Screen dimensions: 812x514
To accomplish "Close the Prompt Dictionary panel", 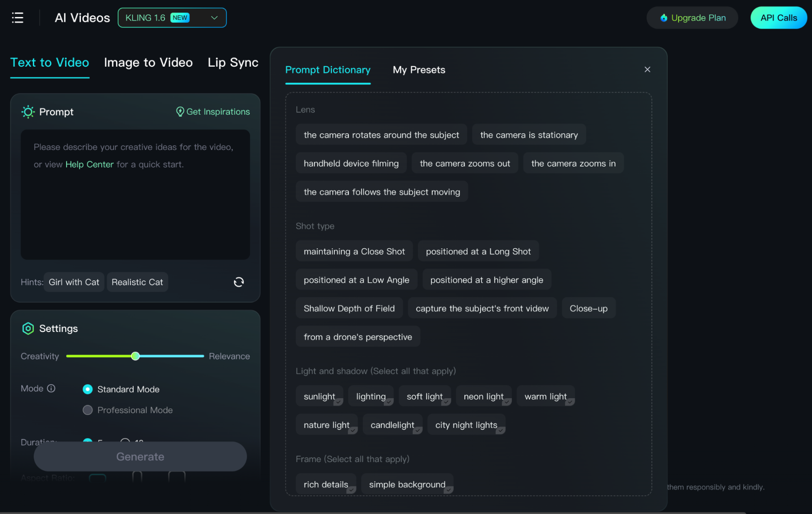I will click(647, 69).
